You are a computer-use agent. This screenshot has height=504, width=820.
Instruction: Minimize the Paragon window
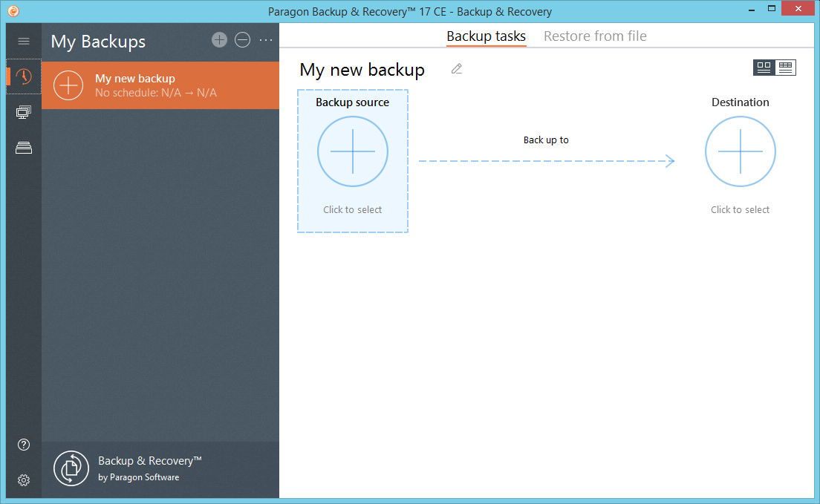click(x=752, y=10)
